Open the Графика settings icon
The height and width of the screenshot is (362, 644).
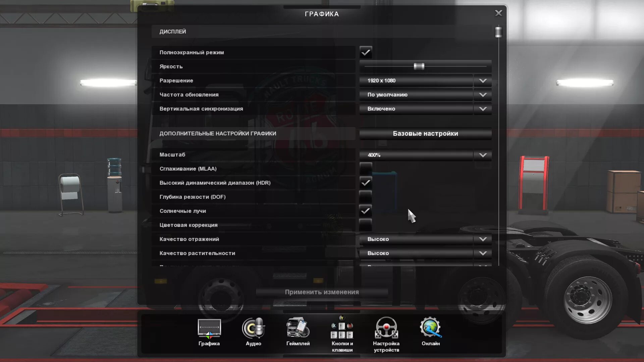coord(209,328)
